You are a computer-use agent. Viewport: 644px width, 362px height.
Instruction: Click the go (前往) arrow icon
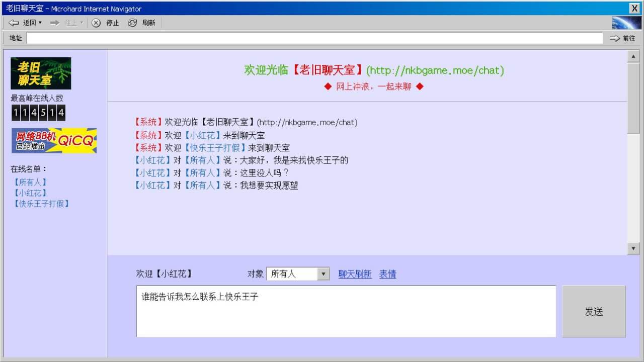pyautogui.click(x=615, y=38)
